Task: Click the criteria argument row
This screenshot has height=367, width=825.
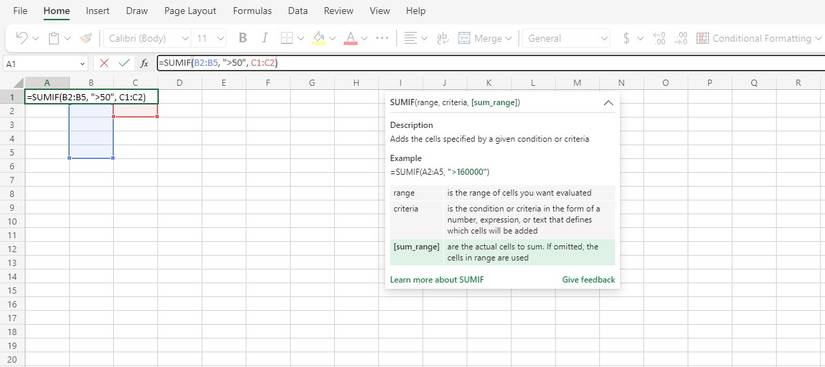Action: [x=502, y=220]
